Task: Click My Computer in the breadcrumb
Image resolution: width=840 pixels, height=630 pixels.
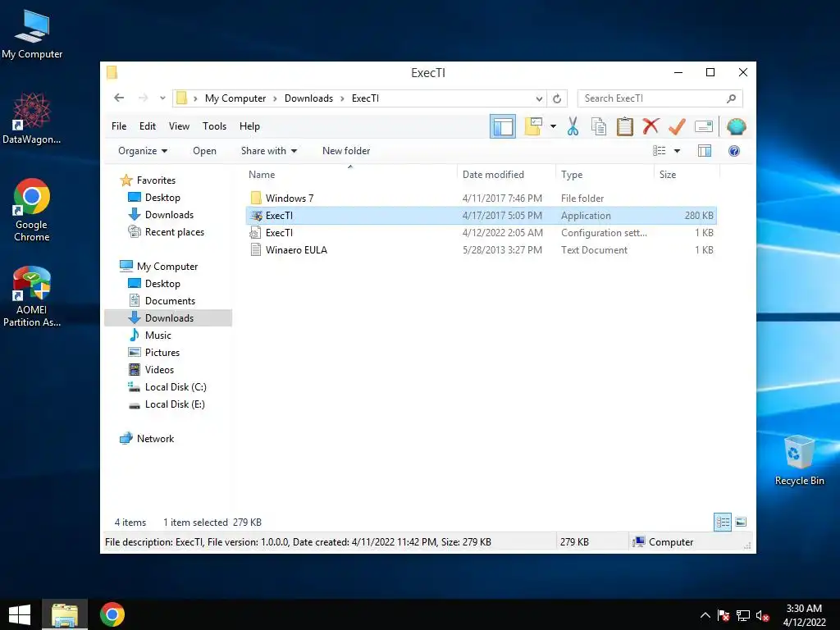Action: click(235, 98)
